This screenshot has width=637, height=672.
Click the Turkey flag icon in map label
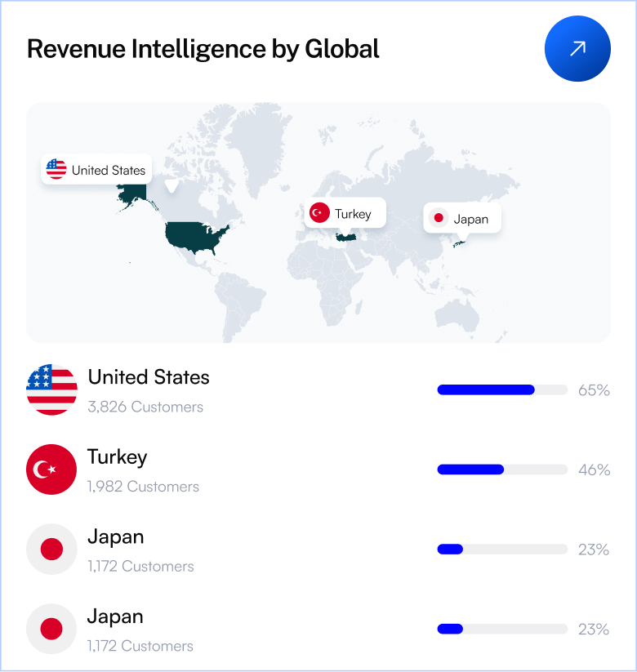pyautogui.click(x=319, y=212)
